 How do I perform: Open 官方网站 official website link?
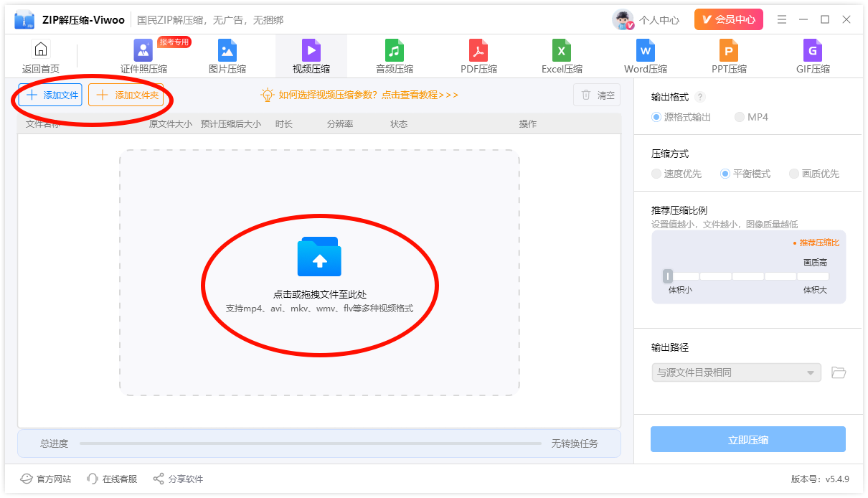pos(45,479)
